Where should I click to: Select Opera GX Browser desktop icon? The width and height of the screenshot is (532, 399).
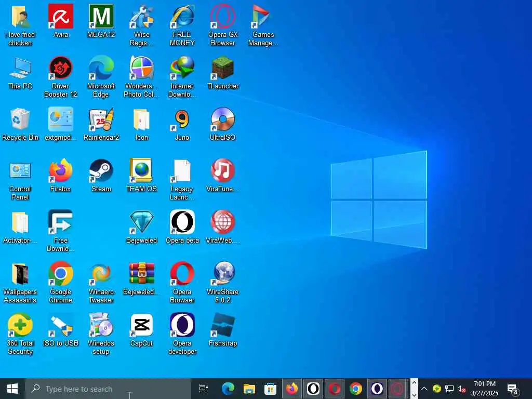tap(222, 25)
